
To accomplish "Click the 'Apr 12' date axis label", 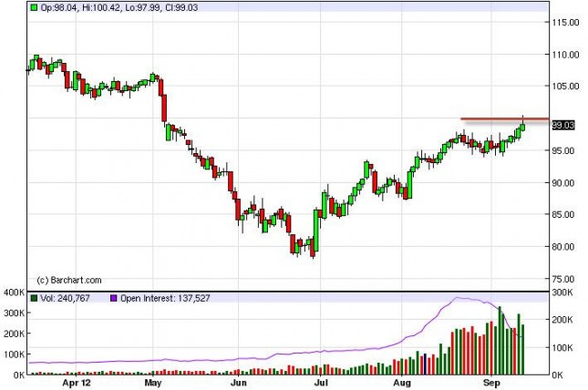I will tap(77, 383).
